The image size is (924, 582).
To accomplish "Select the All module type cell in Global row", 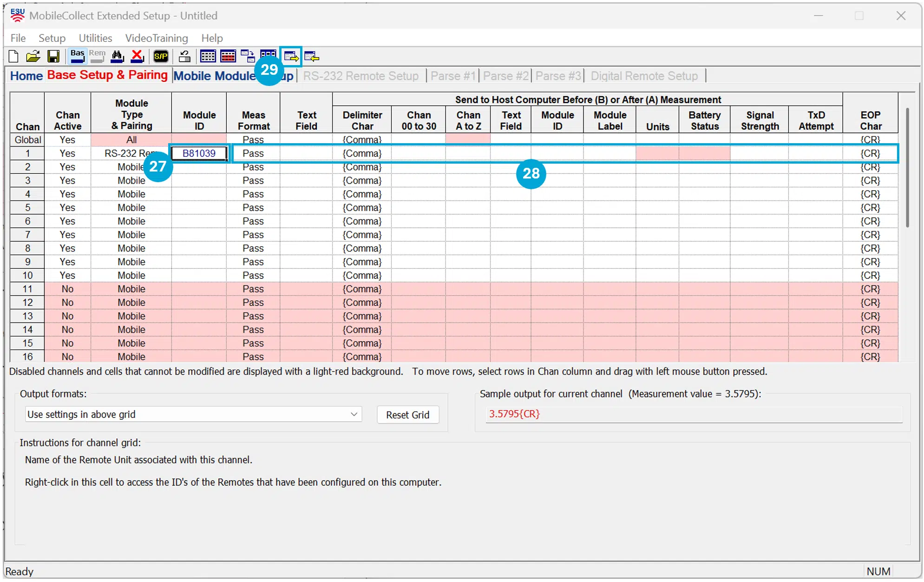I will pos(131,140).
